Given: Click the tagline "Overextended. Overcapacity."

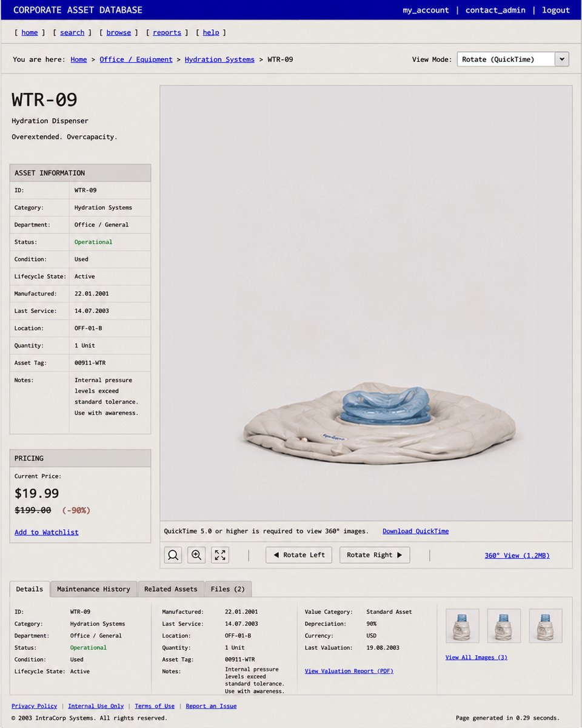Looking at the screenshot, I should coord(65,137).
